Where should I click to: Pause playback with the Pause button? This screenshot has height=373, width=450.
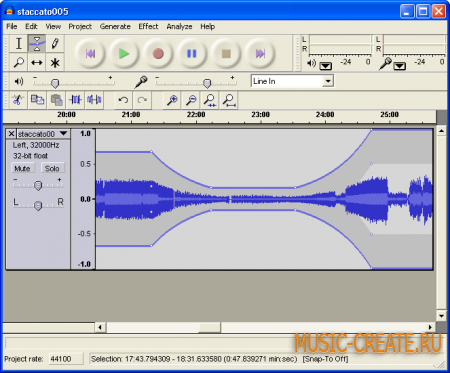(x=192, y=53)
